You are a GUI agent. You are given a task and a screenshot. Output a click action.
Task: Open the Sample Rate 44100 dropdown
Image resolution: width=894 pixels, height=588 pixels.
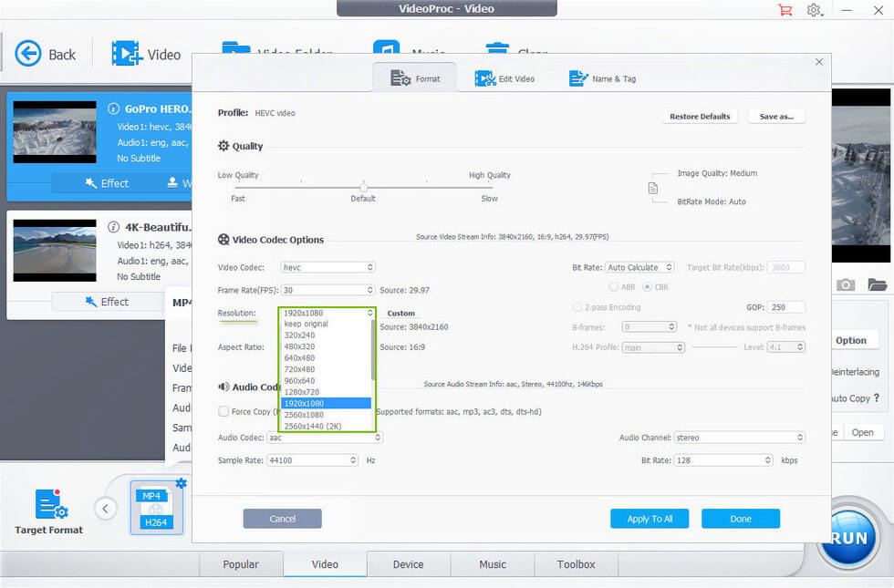point(312,460)
